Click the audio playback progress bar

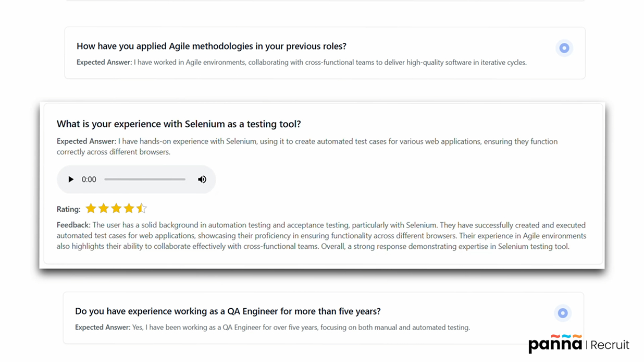(145, 179)
